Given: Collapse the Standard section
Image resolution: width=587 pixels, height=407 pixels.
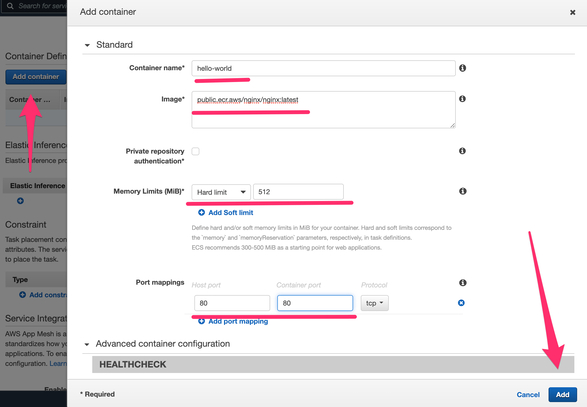Looking at the screenshot, I should pos(87,45).
